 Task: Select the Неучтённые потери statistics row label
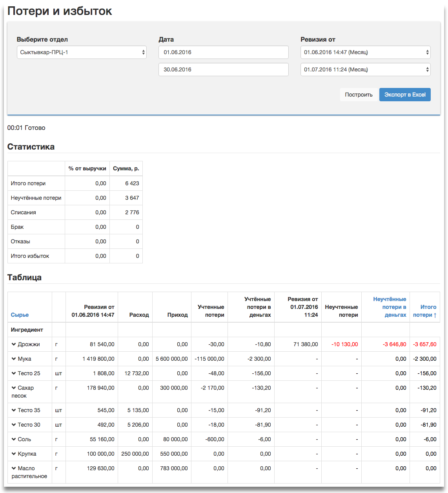coord(36,198)
